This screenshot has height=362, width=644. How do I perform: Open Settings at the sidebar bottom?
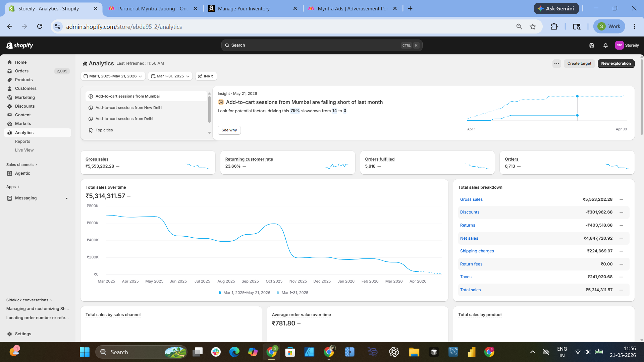pyautogui.click(x=23, y=334)
